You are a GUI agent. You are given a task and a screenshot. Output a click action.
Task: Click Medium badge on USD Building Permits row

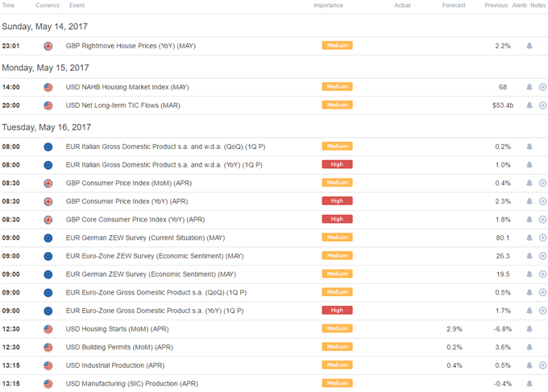337,347
